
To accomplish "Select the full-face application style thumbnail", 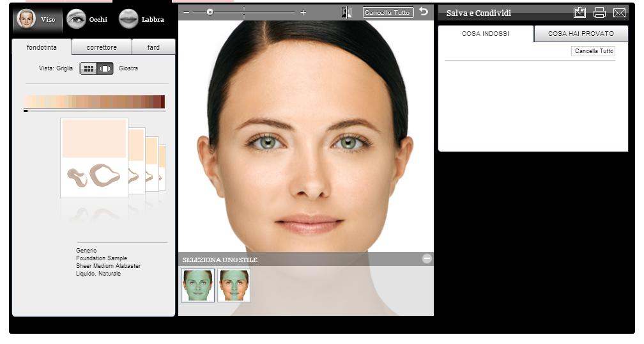I will pyautogui.click(x=197, y=285).
